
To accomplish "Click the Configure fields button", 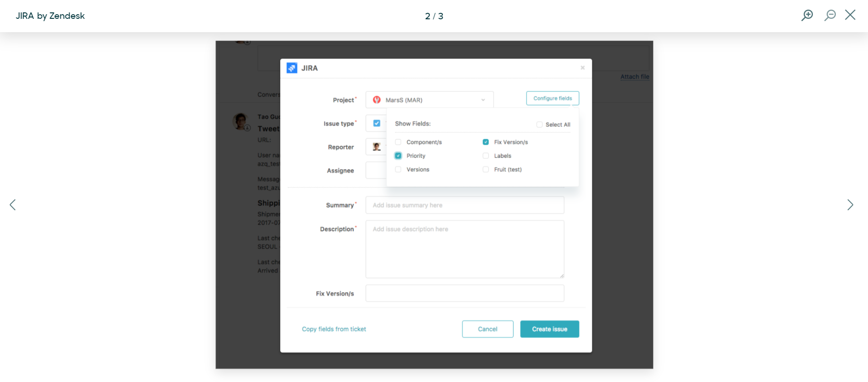I will pos(552,98).
